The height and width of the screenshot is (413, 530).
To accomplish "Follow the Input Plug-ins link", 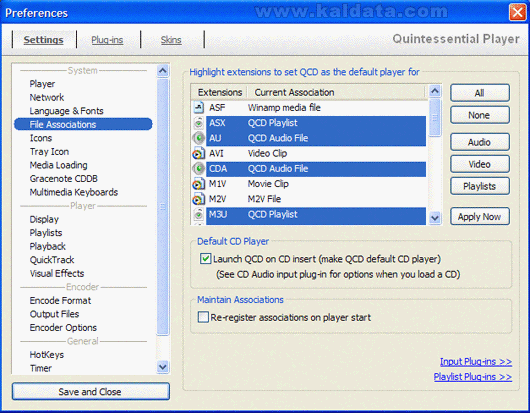I will 476,362.
